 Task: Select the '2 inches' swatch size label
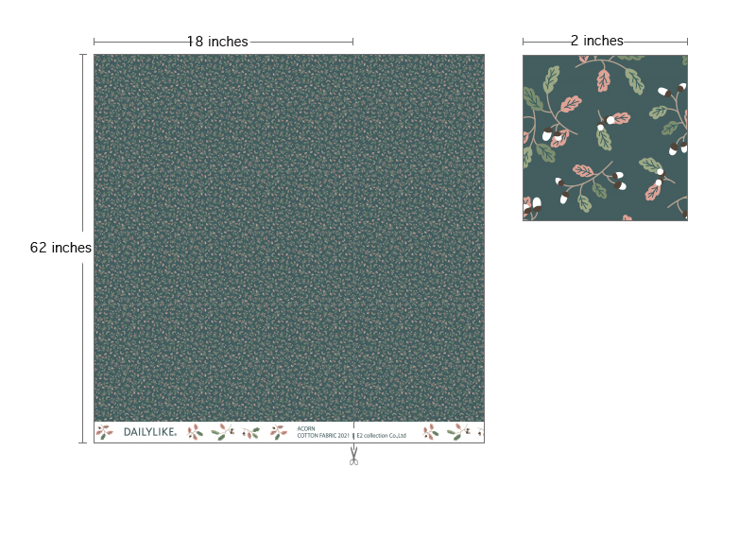[596, 41]
